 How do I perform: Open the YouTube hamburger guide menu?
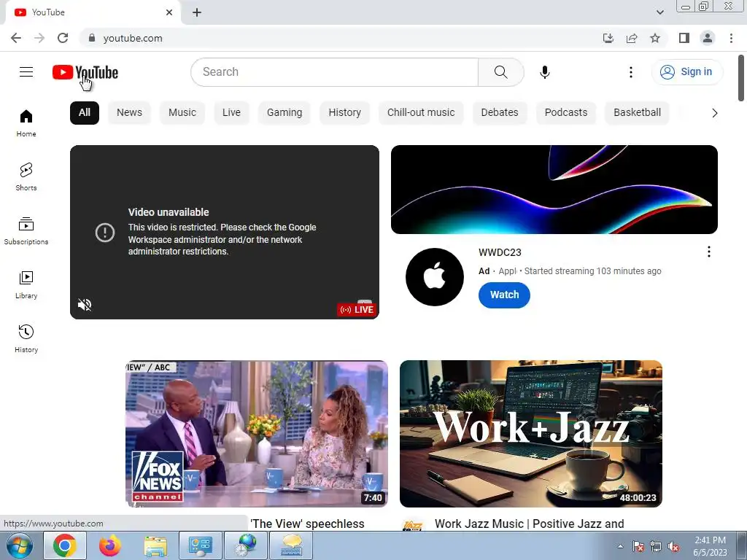click(x=26, y=72)
